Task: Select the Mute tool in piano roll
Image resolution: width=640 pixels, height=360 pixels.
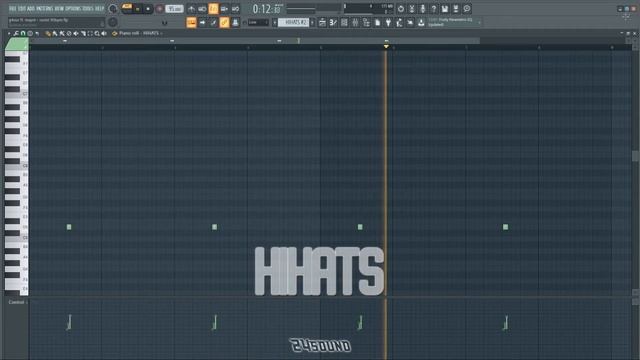Action: 76,33
